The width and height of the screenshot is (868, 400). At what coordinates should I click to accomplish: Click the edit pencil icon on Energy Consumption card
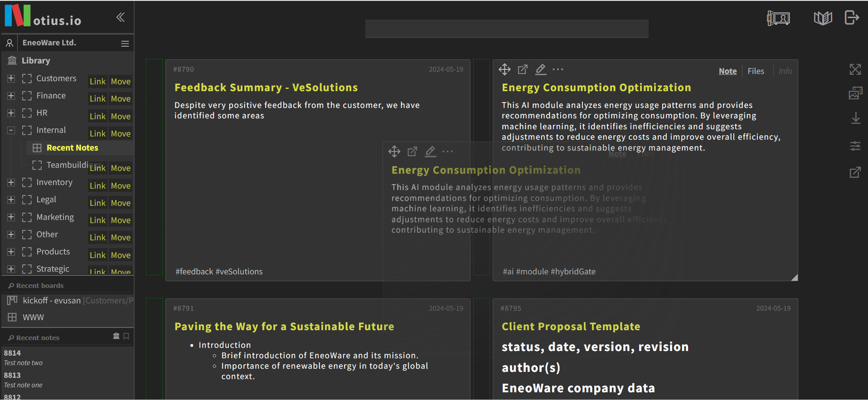pyautogui.click(x=541, y=69)
